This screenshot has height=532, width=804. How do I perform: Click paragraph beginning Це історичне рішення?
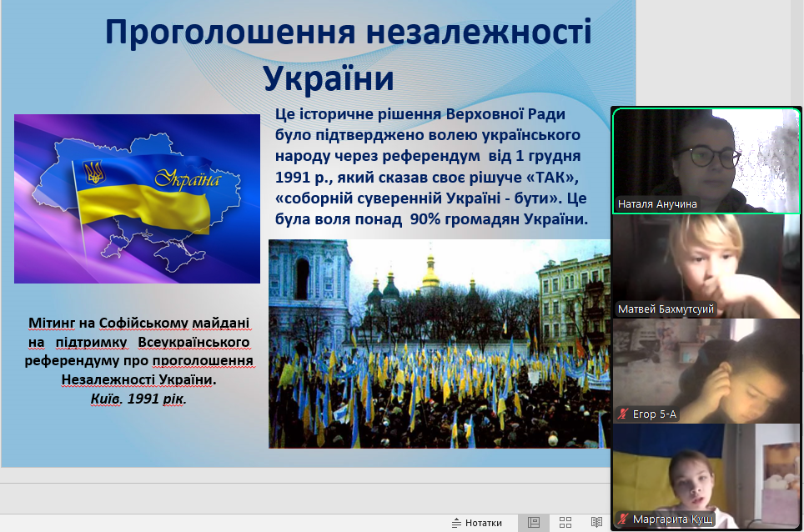(x=431, y=167)
